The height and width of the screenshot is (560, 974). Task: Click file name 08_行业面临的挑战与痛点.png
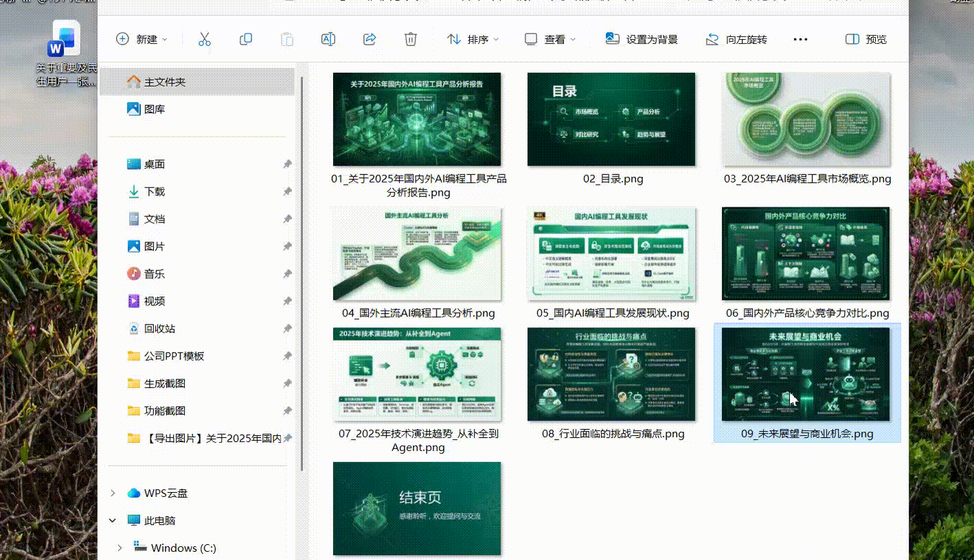tap(613, 434)
